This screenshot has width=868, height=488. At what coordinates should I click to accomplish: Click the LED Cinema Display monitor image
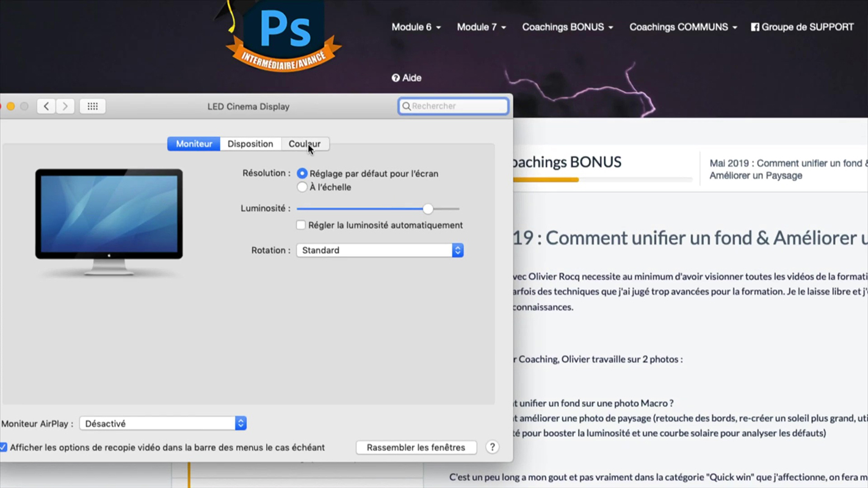pyautogui.click(x=109, y=221)
